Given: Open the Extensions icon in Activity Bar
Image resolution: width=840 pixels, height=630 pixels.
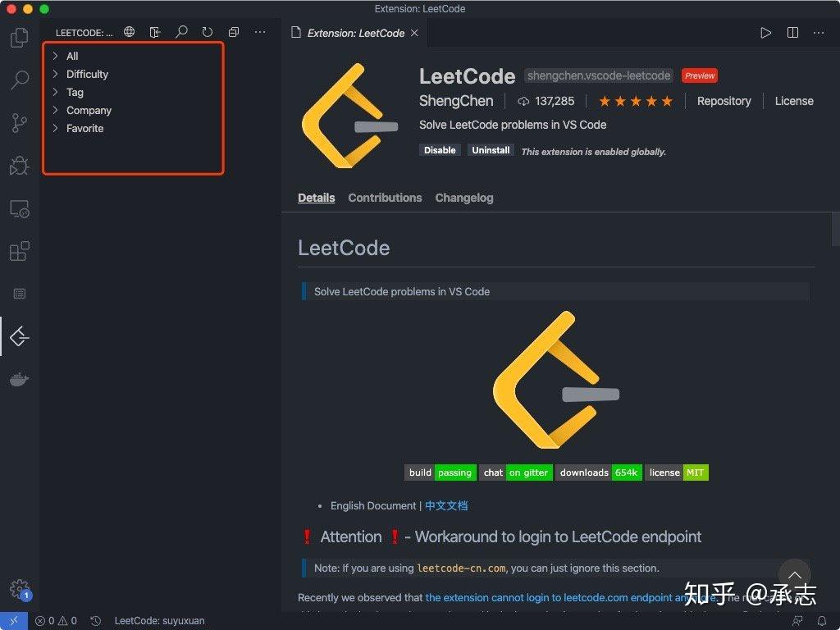Looking at the screenshot, I should click(x=18, y=251).
